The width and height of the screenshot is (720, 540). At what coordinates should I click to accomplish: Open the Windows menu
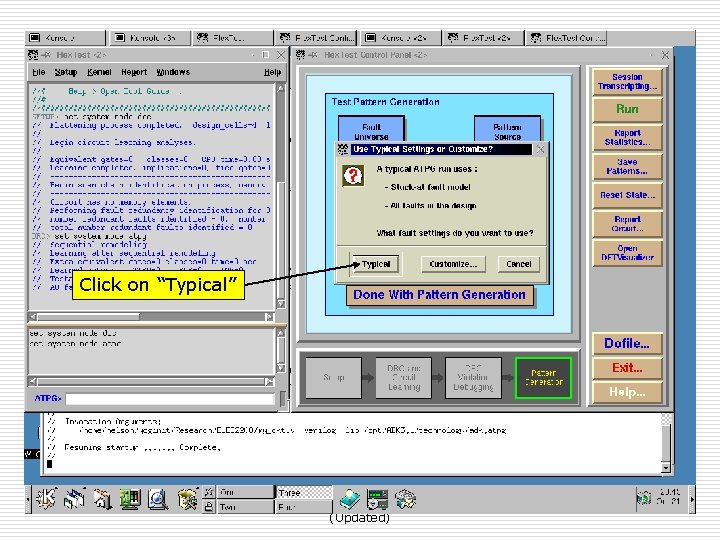tap(173, 72)
